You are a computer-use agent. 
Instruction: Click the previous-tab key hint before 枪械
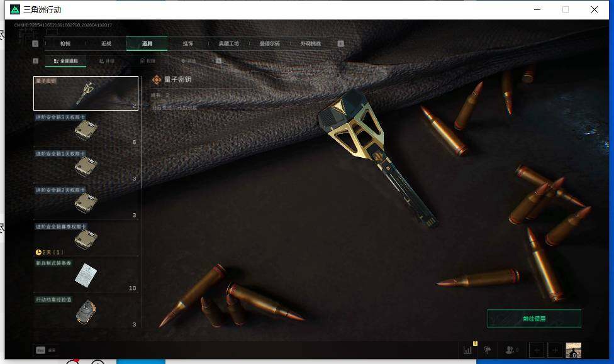35,43
